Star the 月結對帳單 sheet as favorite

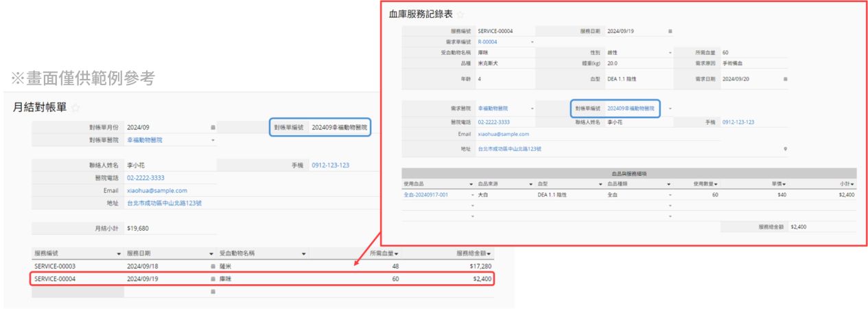tap(76, 108)
